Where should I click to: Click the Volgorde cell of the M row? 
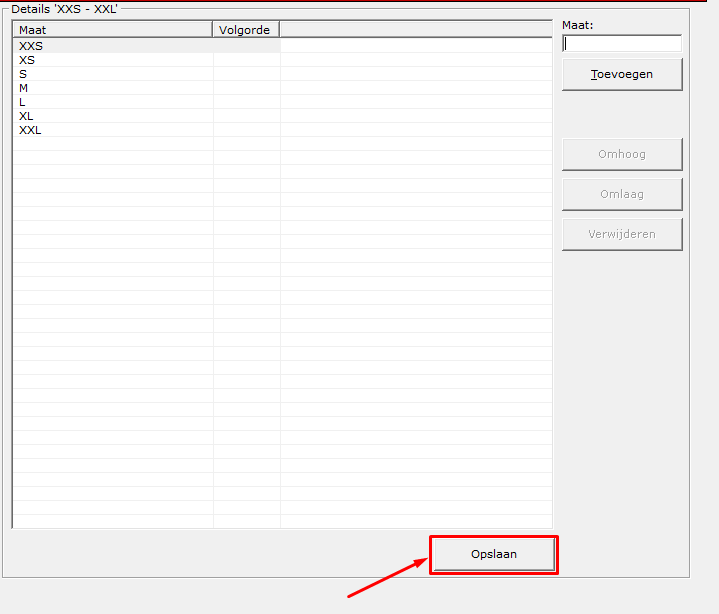[x=247, y=88]
